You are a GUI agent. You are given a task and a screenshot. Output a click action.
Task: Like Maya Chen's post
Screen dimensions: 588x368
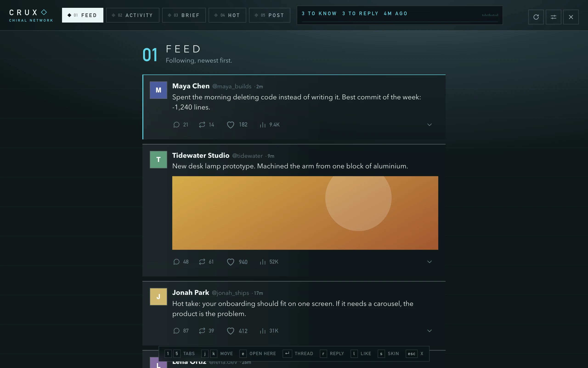pyautogui.click(x=237, y=125)
